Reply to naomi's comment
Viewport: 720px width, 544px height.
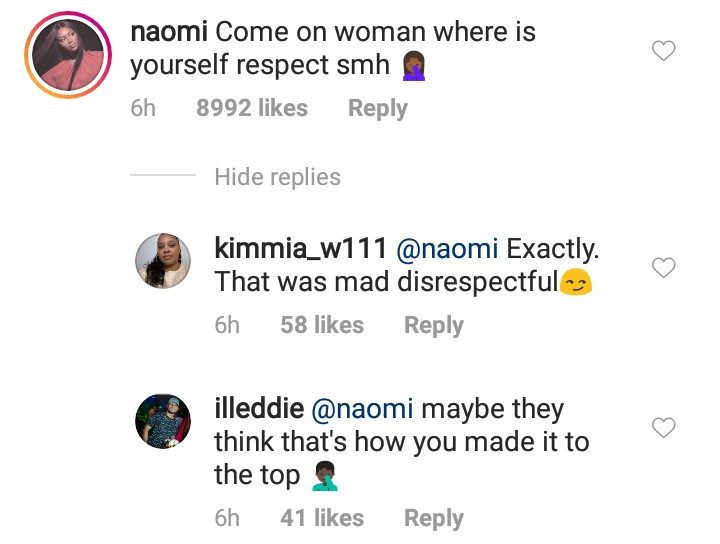pos(377,108)
